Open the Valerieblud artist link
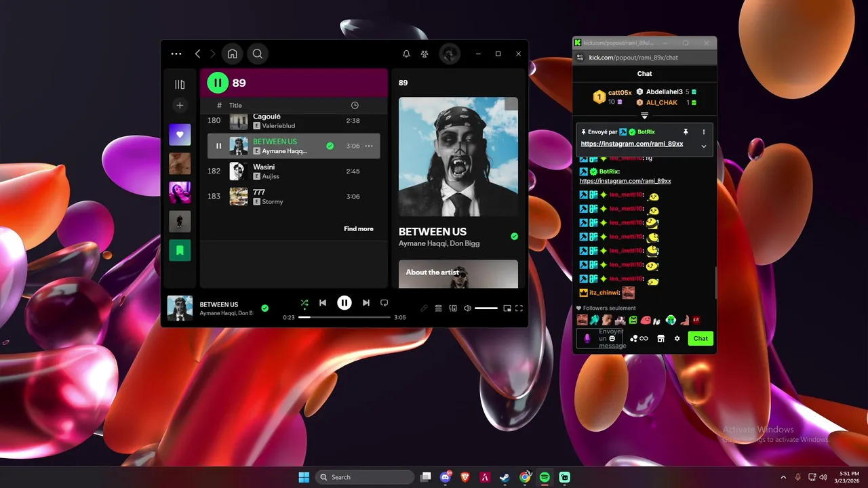Image resolution: width=868 pixels, height=488 pixels. pyautogui.click(x=279, y=126)
